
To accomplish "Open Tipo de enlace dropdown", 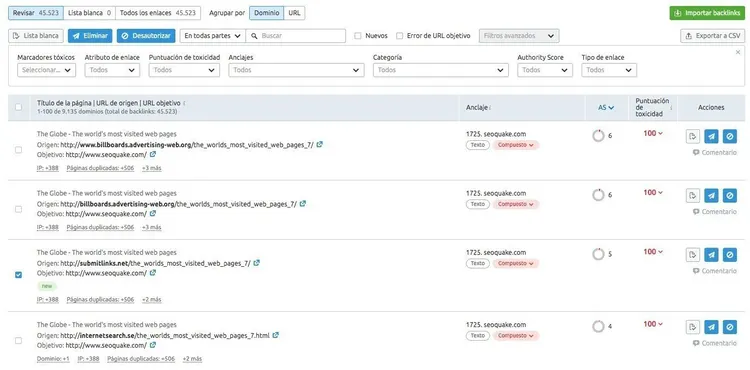I will pyautogui.click(x=609, y=70).
